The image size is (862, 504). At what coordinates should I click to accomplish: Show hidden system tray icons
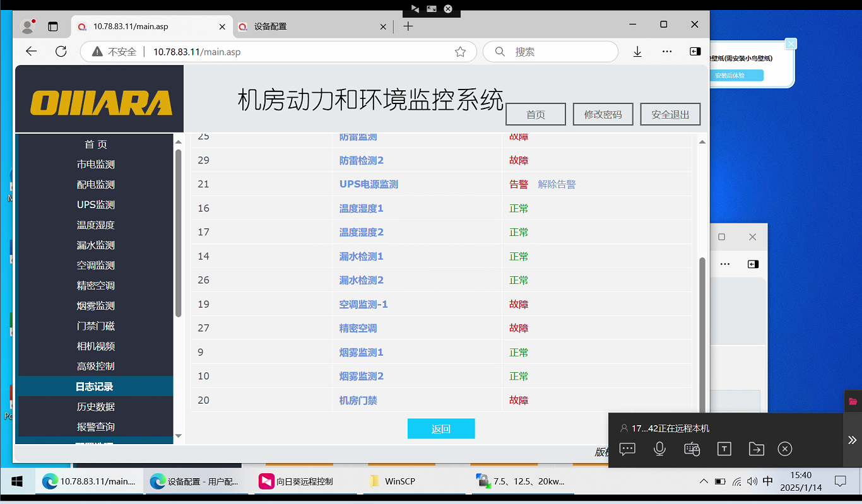[704, 481]
